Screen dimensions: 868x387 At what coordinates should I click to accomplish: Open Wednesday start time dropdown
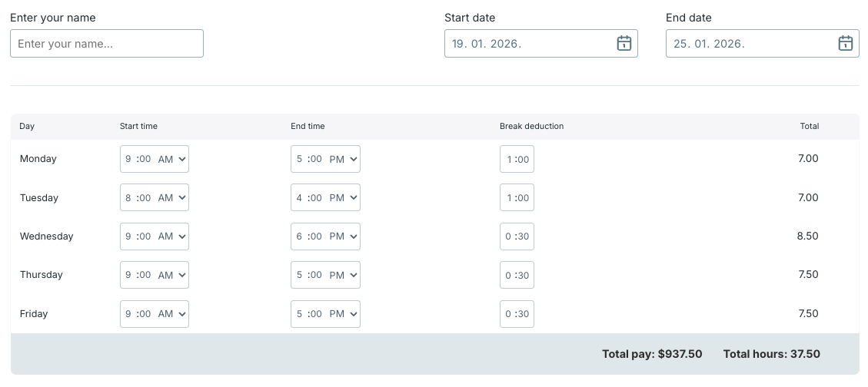155,237
